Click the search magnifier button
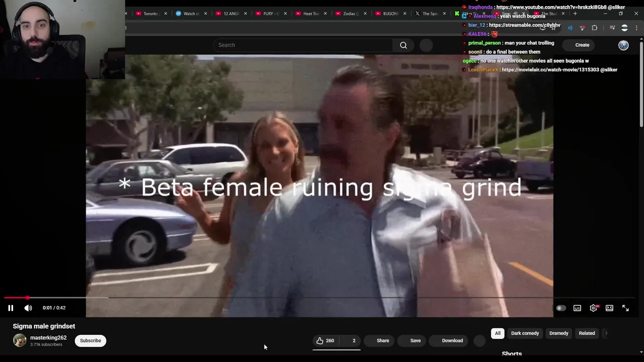This screenshot has width=644, height=362. tap(404, 45)
